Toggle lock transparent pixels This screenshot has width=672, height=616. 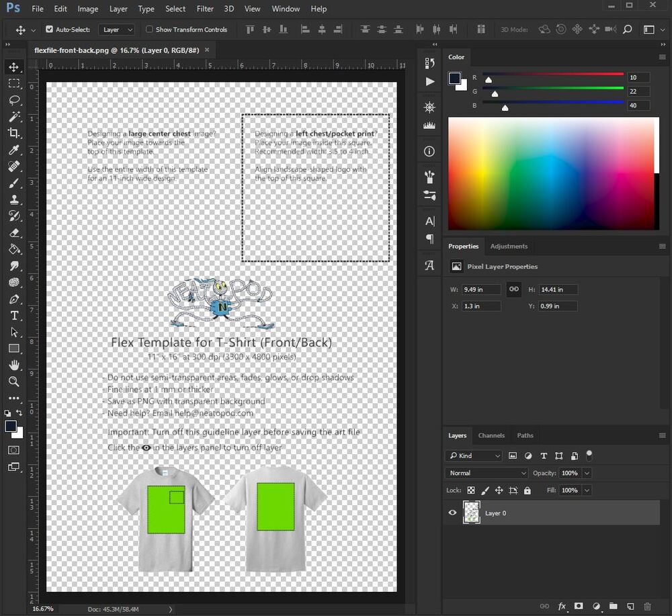pos(471,490)
